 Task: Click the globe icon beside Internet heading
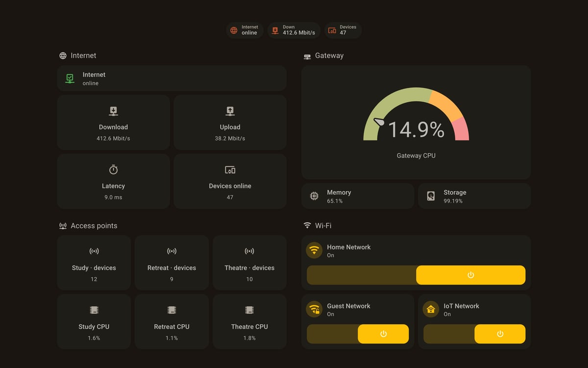63,56
